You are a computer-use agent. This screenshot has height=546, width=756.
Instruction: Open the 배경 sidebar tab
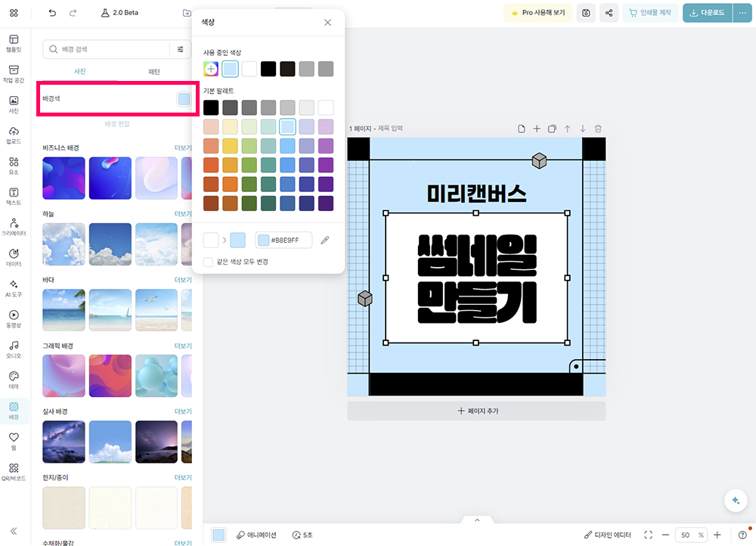pos(14,411)
